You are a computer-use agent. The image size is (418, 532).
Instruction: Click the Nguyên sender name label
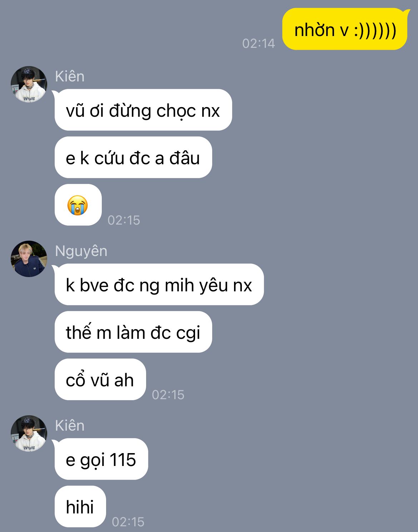point(81,251)
